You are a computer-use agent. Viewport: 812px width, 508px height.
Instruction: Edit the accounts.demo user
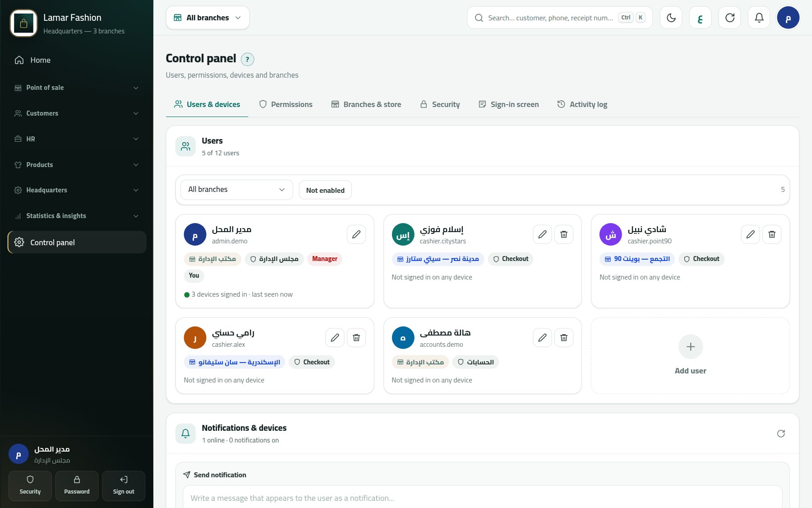(542, 338)
